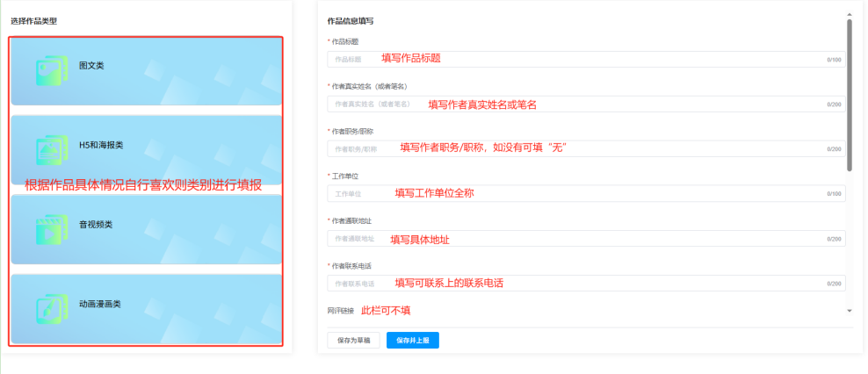The width and height of the screenshot is (868, 374).
Task: Click the form's vertical scrollbar thumb
Action: click(850, 95)
